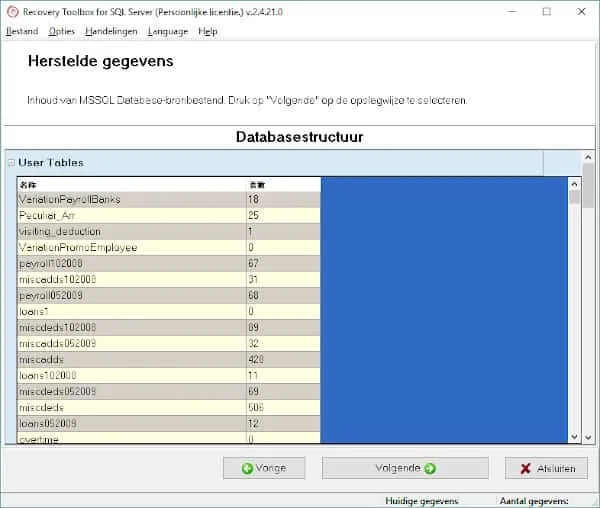Open the Language menu
Screen dimensions: 600x508
point(168,31)
